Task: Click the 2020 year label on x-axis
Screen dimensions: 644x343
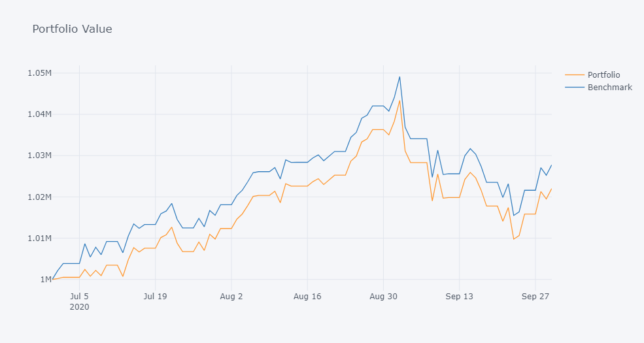Action: (x=79, y=306)
